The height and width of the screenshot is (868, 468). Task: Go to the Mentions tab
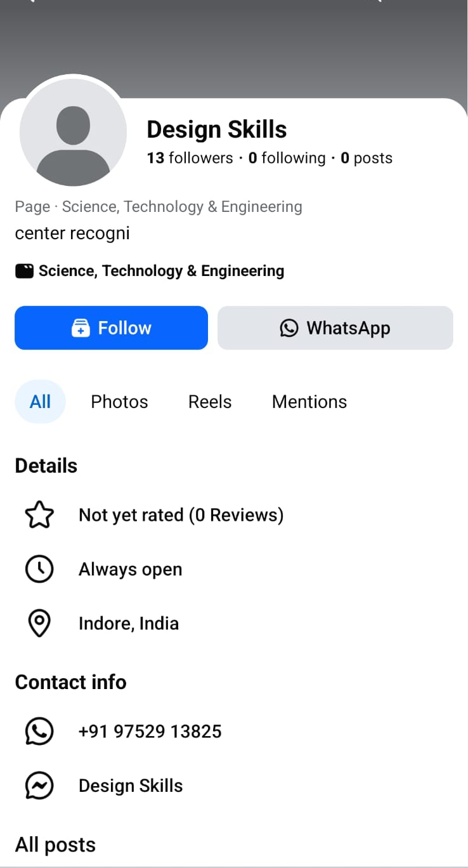[309, 402]
